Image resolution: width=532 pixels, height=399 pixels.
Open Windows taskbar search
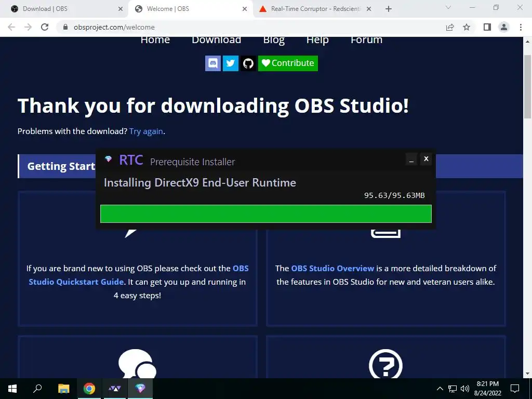point(37,389)
